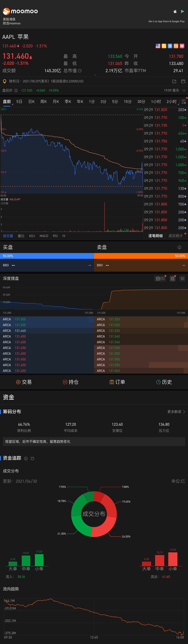The image size is (188, 644).
Task: Click the exchange bank icon in 深度摆盘
Action: click(x=160, y=279)
